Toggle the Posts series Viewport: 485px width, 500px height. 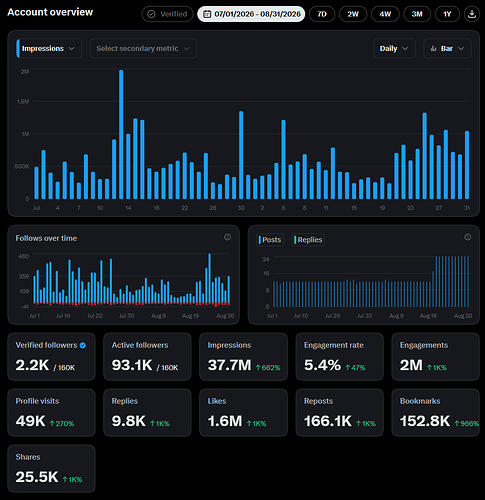pos(270,240)
